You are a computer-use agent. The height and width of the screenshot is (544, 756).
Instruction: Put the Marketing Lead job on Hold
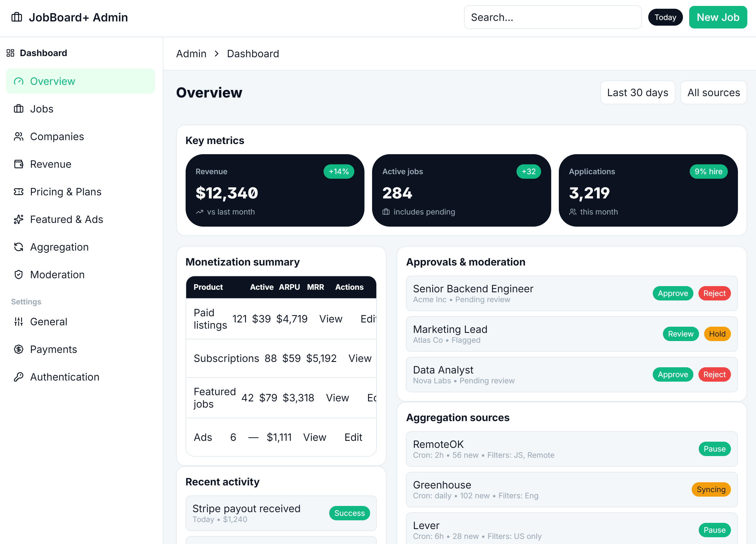pyautogui.click(x=717, y=334)
